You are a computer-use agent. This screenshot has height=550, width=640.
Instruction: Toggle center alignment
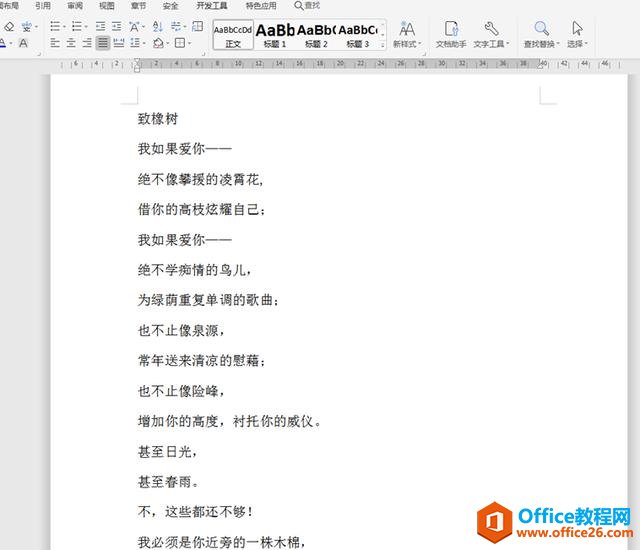click(x=71, y=43)
